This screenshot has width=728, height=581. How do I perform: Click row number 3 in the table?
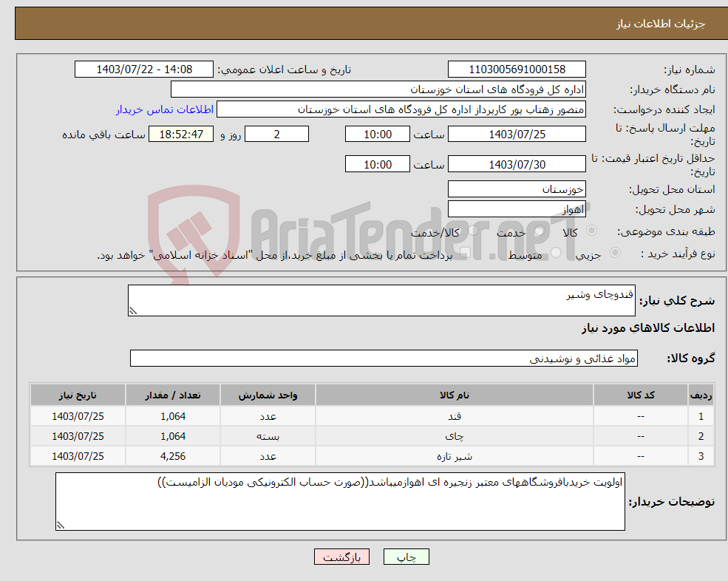tap(701, 456)
